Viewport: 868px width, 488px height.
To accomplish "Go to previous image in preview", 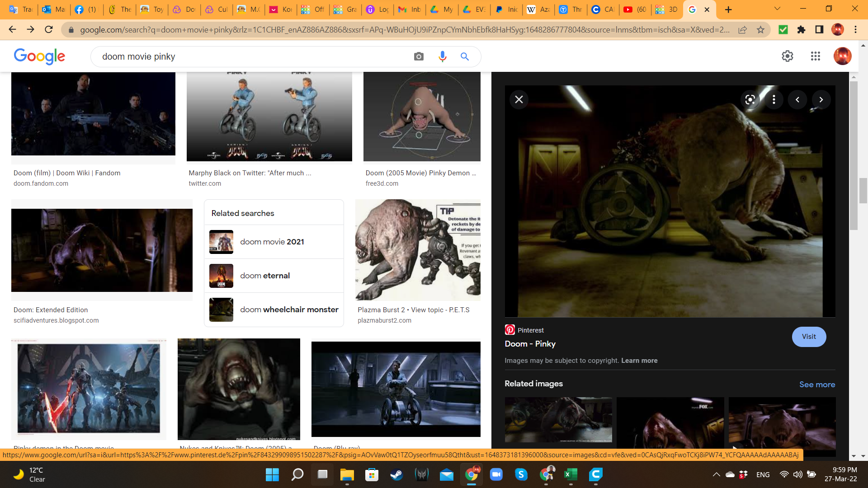I will pos(797,99).
